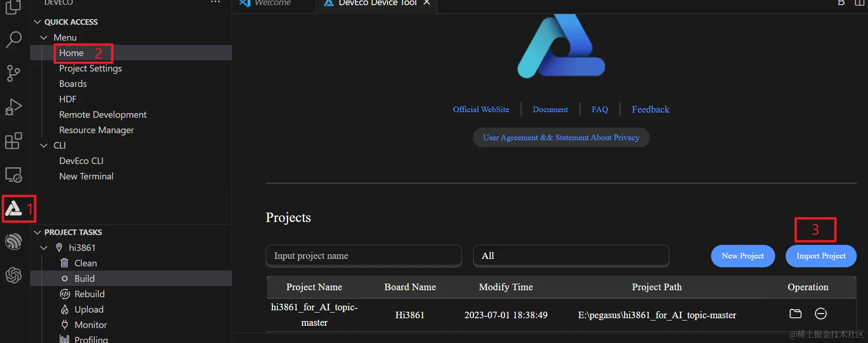
Task: Open the Espressif icon in activity bar
Action: [x=14, y=242]
